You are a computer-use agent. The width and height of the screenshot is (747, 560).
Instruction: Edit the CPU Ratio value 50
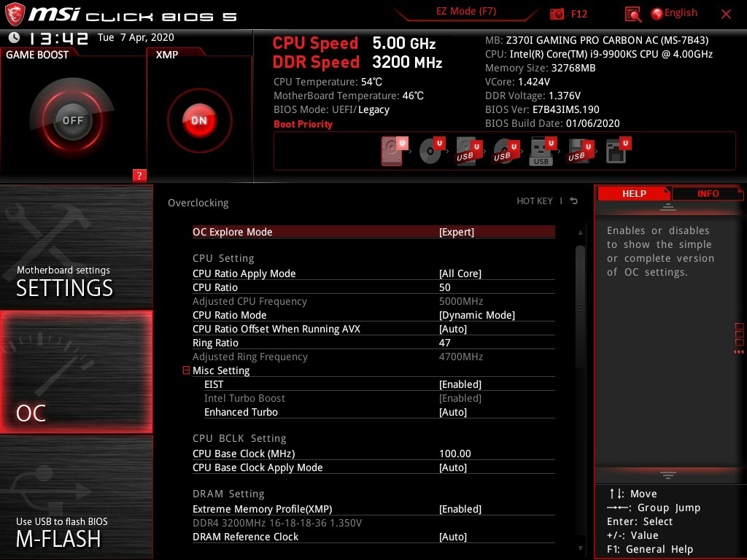(444, 287)
